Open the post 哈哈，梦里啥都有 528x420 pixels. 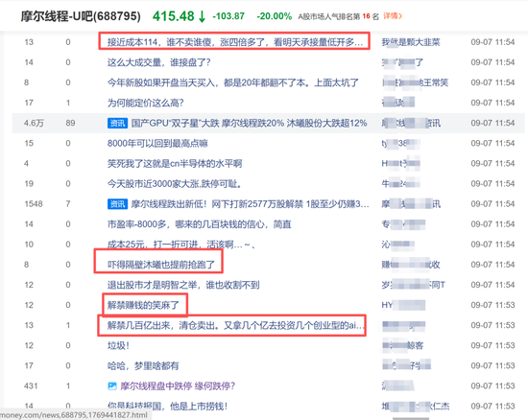click(x=143, y=366)
